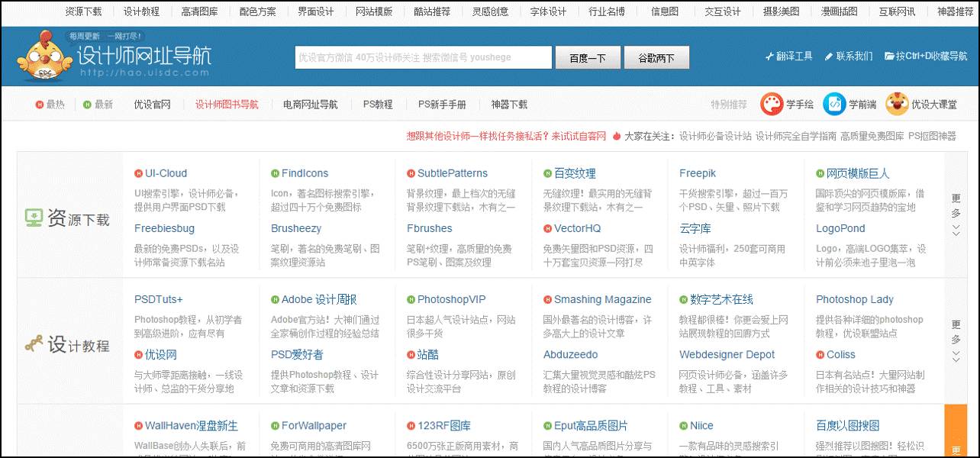Click the 百度一下 search button
Screen dimensions: 980x458
coord(588,56)
